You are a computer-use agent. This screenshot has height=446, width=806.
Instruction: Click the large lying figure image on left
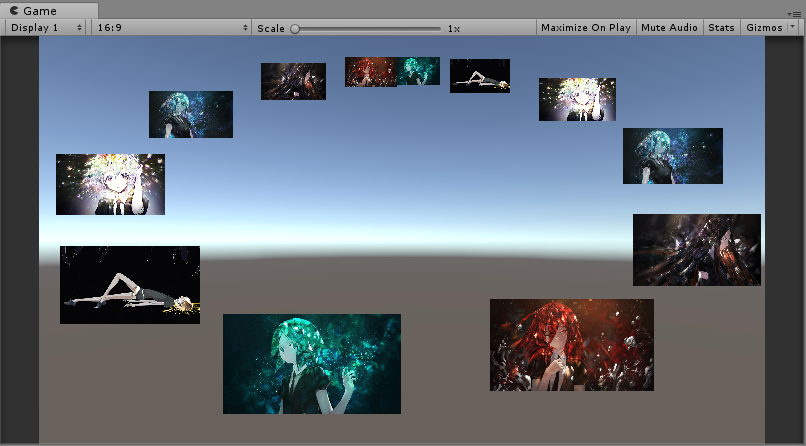click(130, 285)
